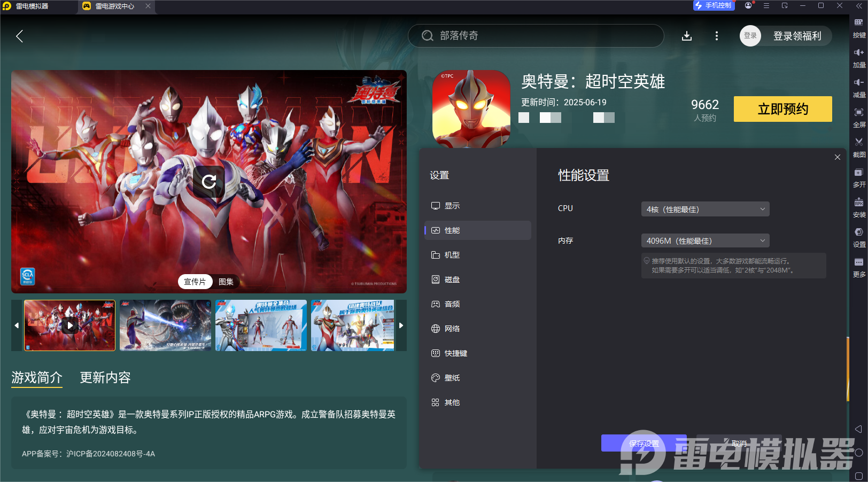Open 显示 display settings
868x482 pixels.
click(x=478, y=206)
